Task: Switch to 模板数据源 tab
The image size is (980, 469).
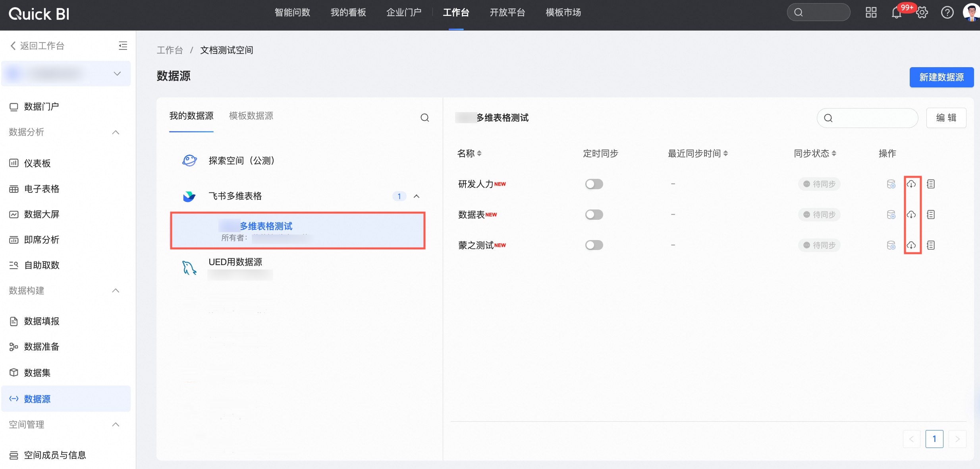Action: click(251, 116)
